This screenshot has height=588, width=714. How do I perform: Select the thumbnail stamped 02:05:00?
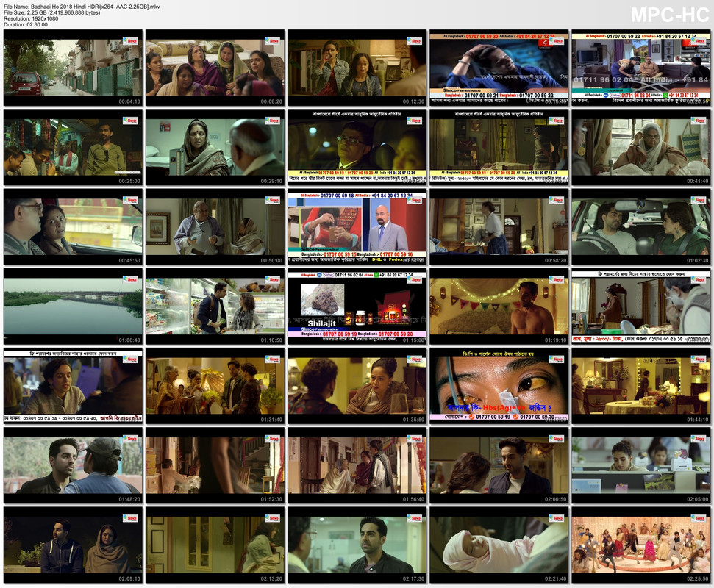click(x=641, y=465)
